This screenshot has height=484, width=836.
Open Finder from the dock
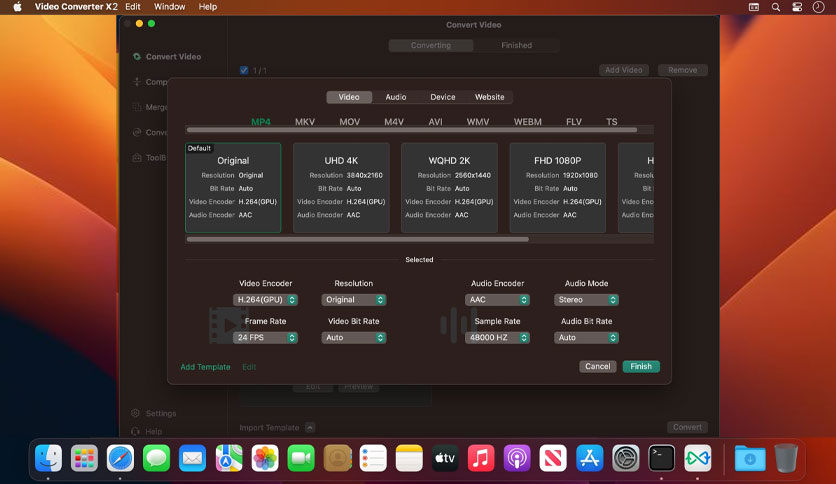coord(49,458)
